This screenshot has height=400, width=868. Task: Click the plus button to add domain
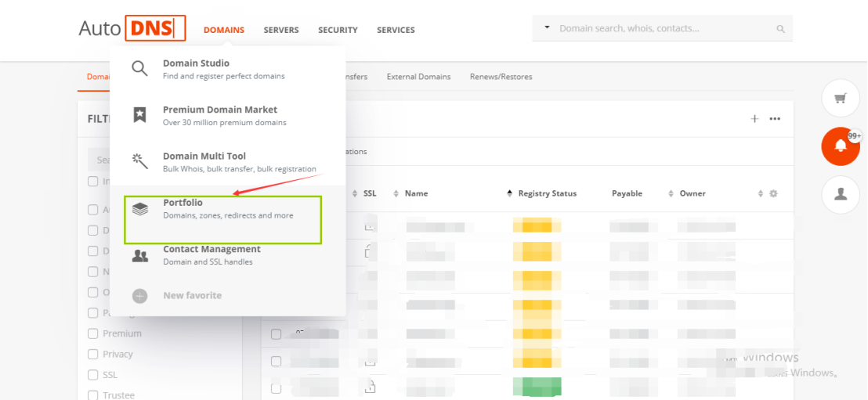754,119
